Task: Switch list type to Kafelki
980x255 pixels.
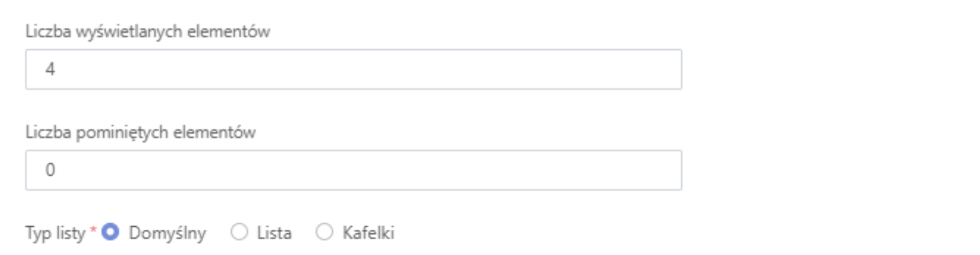Action: point(325,233)
